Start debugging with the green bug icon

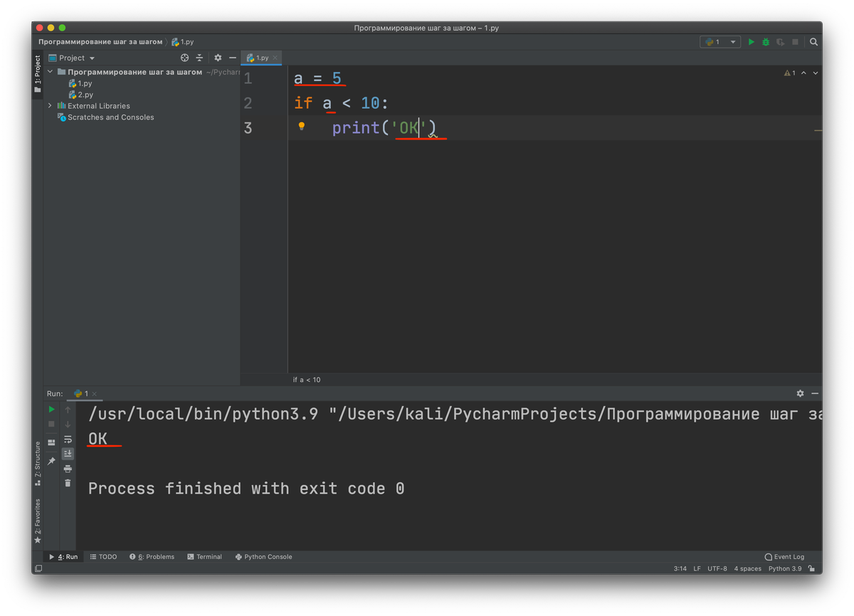[766, 42]
